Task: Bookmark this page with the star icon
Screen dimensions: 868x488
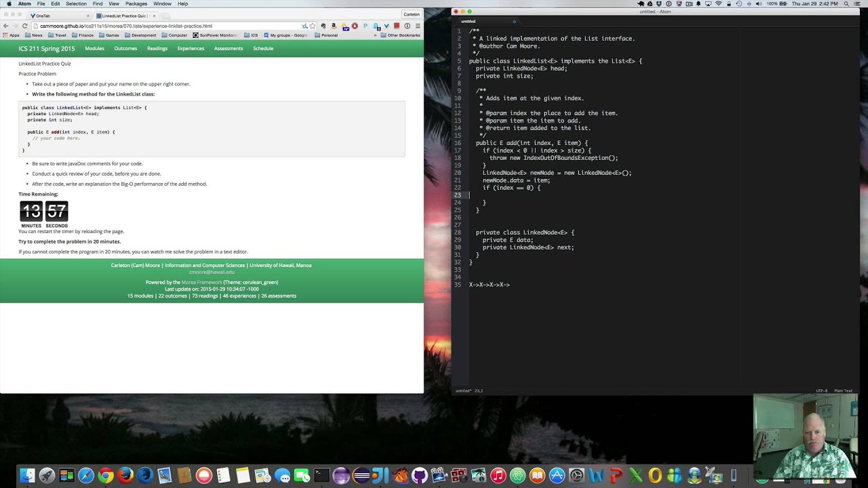Action: 313,26
